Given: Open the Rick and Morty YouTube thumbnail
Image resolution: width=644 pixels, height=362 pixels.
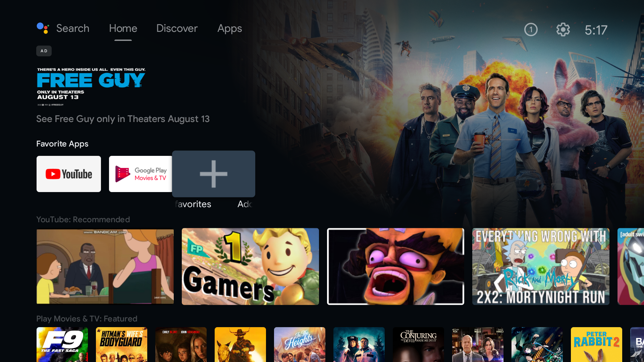Looking at the screenshot, I should pos(541,266).
